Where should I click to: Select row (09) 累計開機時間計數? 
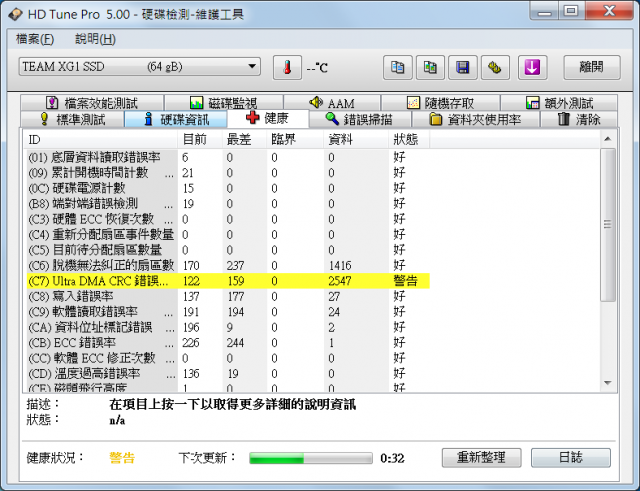point(228,173)
